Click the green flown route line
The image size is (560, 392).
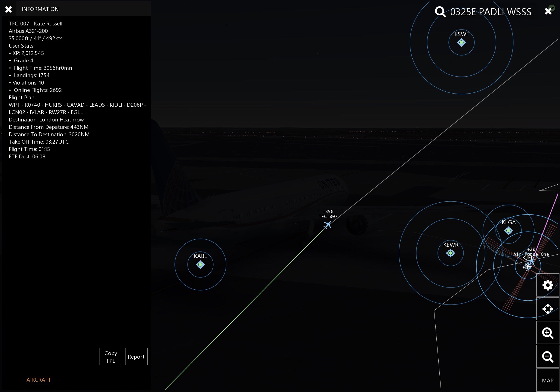coord(246,308)
